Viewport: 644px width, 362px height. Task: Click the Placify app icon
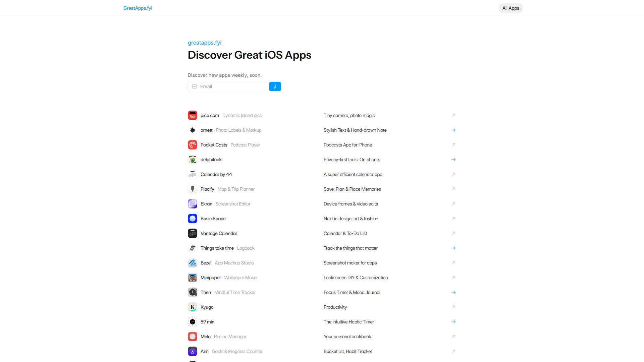click(193, 189)
